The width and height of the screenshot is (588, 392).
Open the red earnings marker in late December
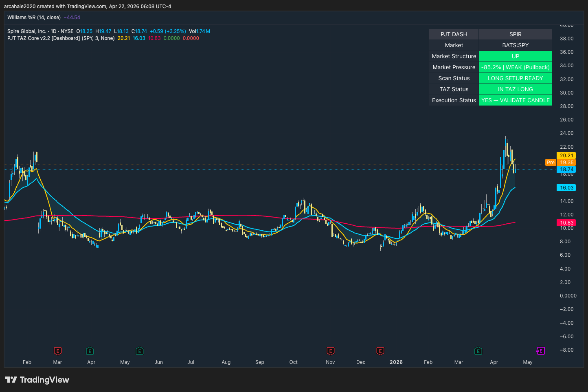[x=380, y=351]
